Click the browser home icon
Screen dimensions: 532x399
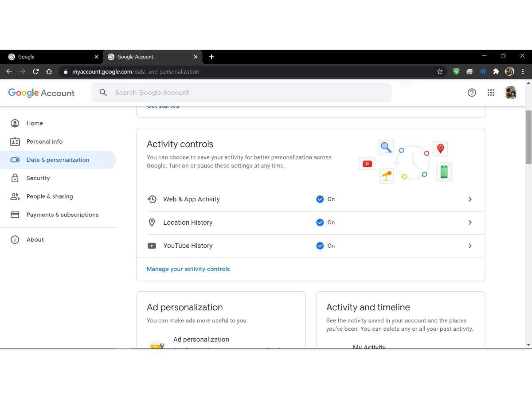pos(49,71)
